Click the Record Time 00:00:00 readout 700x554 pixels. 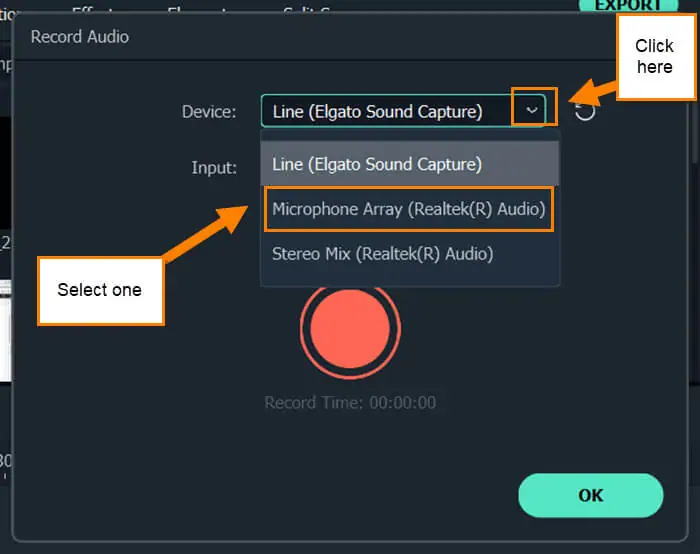tap(350, 403)
